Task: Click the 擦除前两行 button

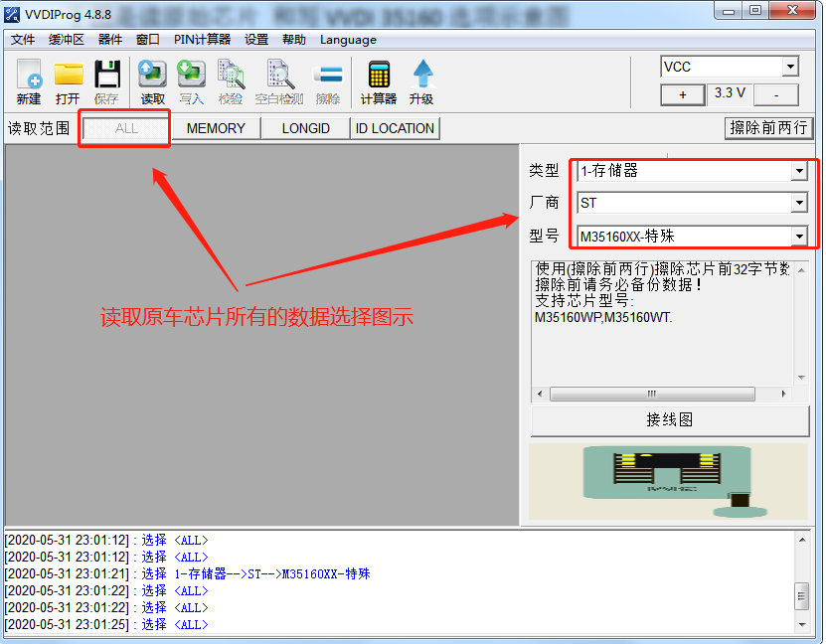Action: [768, 128]
